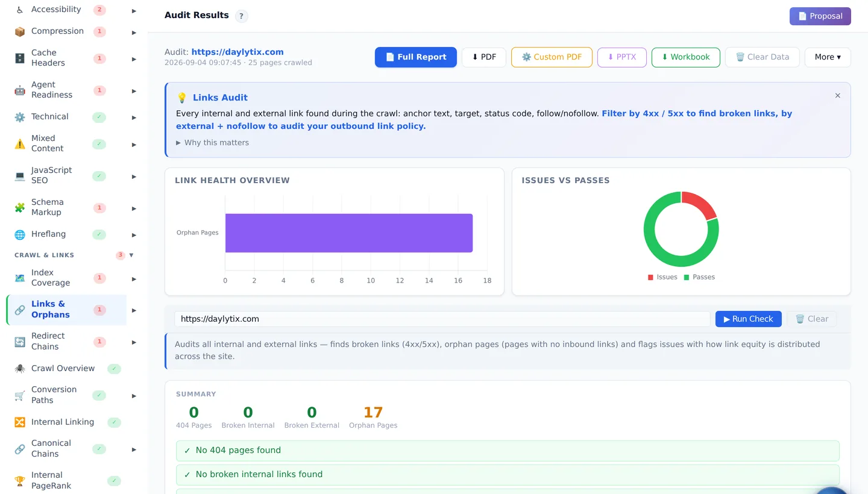Click the Mixed Content warning icon
This screenshot has width=868, height=494.
pyautogui.click(x=20, y=143)
